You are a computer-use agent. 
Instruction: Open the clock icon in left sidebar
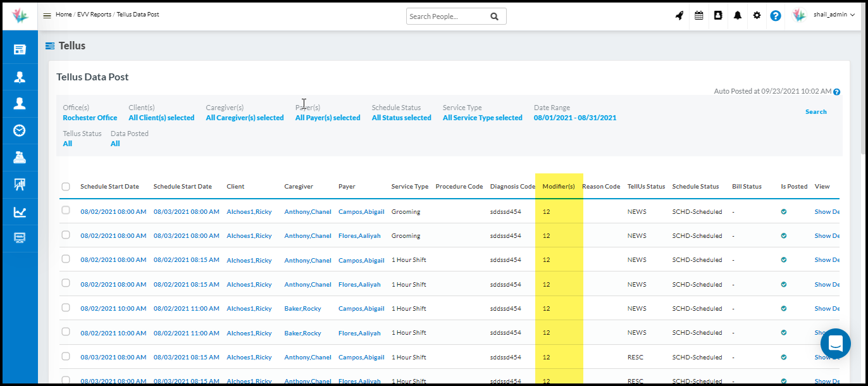[20, 130]
